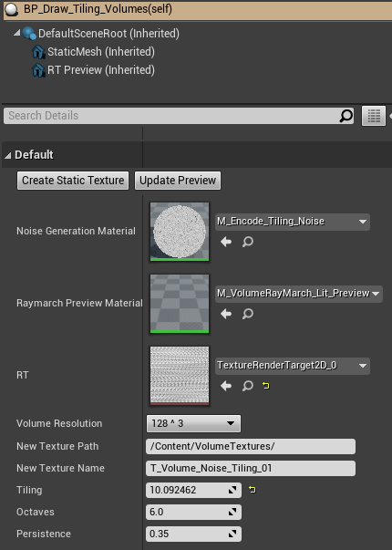The width and height of the screenshot is (392, 550).
Task: Click the Create Static Texture button
Action: [x=73, y=181]
